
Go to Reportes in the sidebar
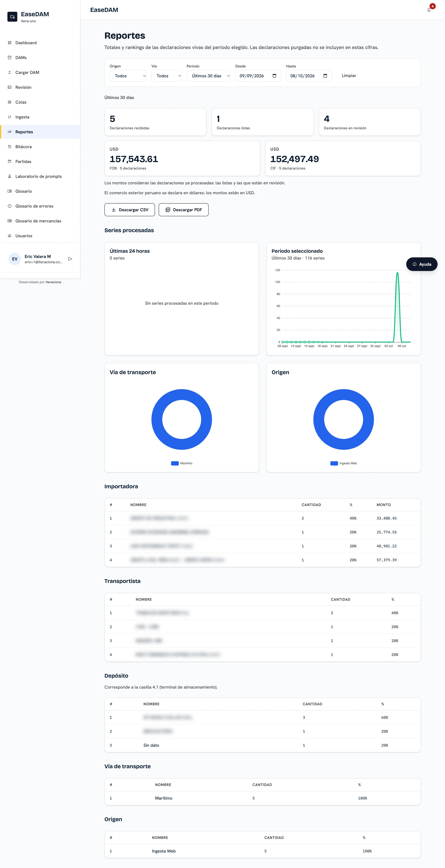(x=40, y=132)
